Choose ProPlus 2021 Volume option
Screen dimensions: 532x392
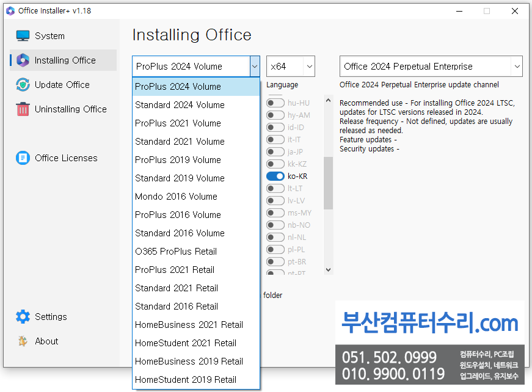pos(196,123)
